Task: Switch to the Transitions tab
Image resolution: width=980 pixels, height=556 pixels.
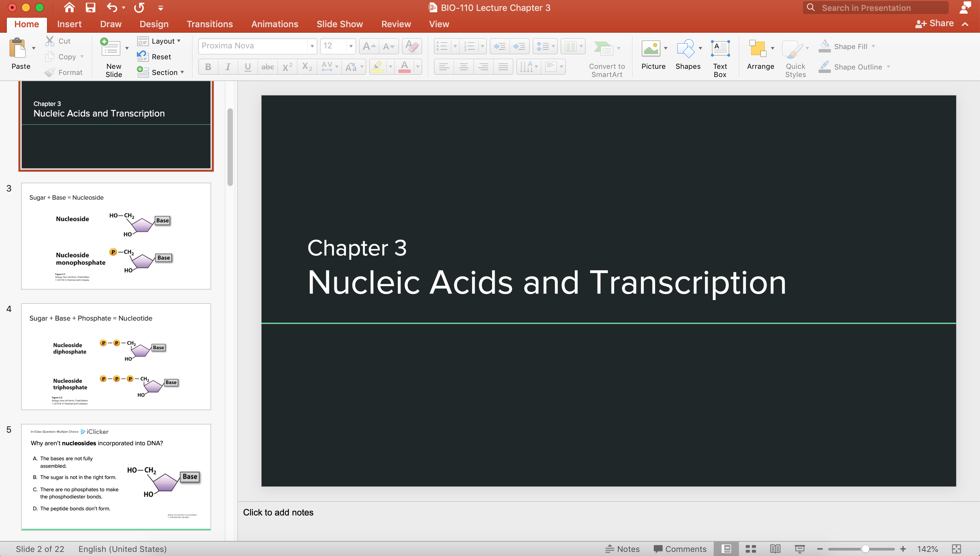Action: [x=209, y=24]
